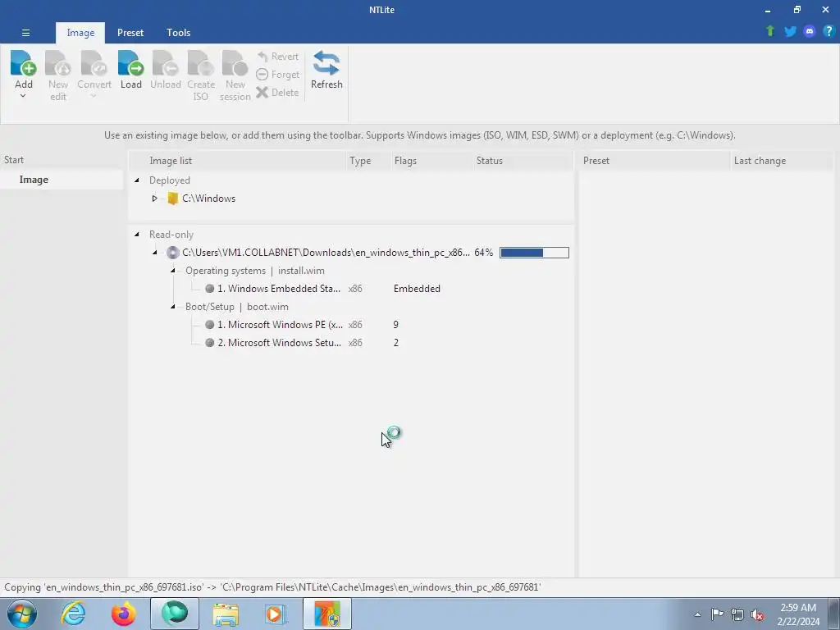
Task: Click the Action Center flag icon
Action: coord(717,614)
